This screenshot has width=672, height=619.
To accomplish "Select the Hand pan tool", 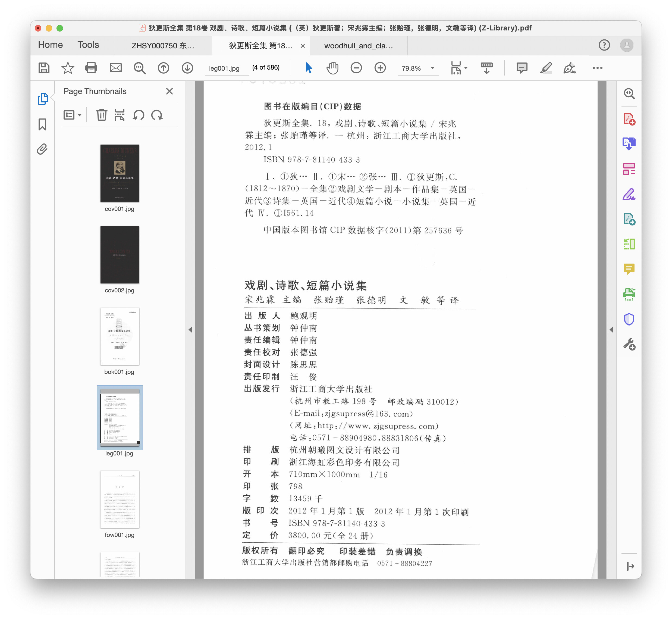I will click(332, 68).
